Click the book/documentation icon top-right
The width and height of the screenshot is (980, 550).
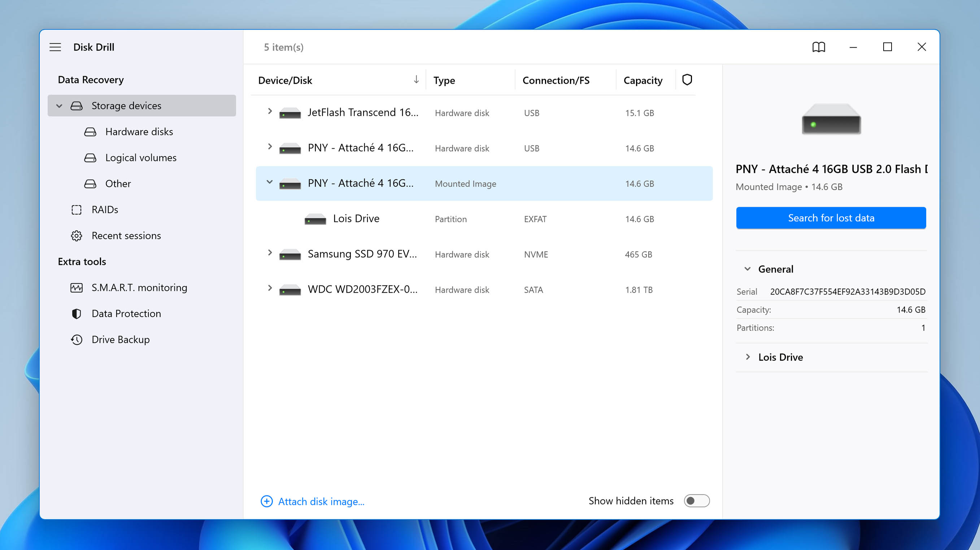819,47
